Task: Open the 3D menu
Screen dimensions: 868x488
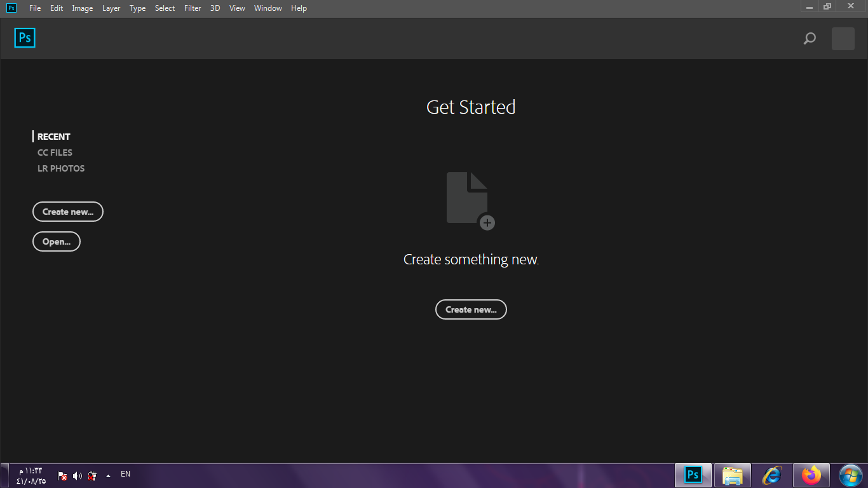Action: [x=215, y=8]
